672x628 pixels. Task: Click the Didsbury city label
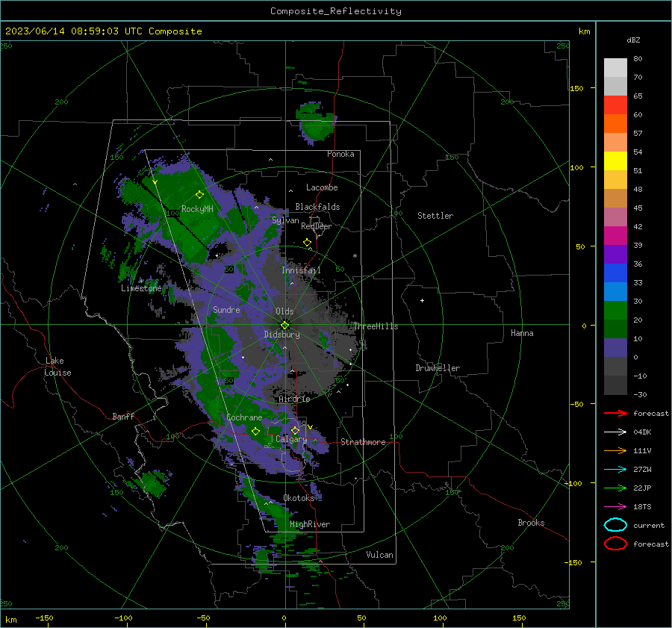(x=281, y=335)
